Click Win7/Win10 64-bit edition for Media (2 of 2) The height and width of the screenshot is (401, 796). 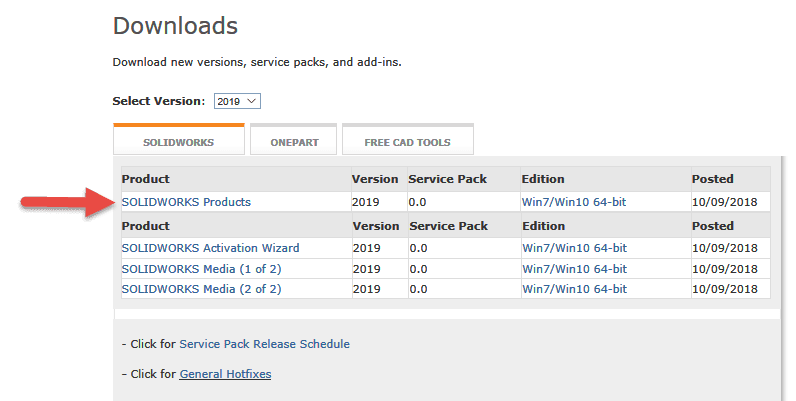[575, 289]
